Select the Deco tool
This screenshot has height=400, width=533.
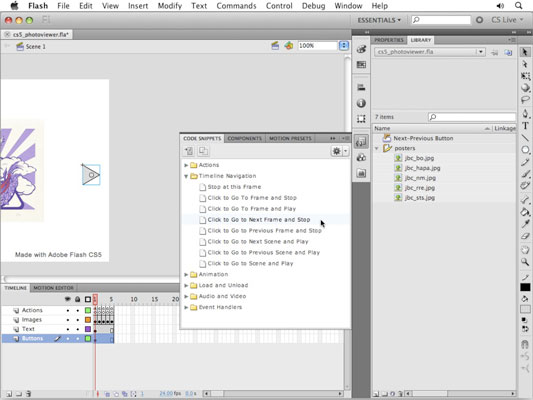coord(525,186)
